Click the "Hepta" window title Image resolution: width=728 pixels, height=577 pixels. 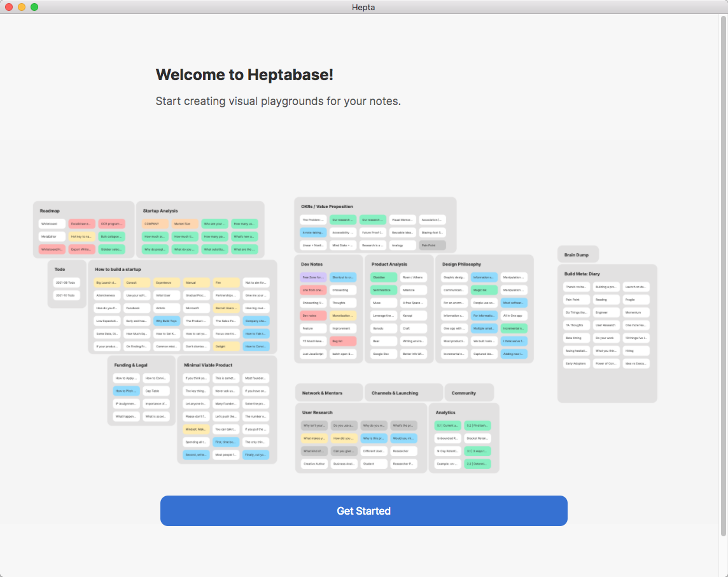tap(363, 7)
